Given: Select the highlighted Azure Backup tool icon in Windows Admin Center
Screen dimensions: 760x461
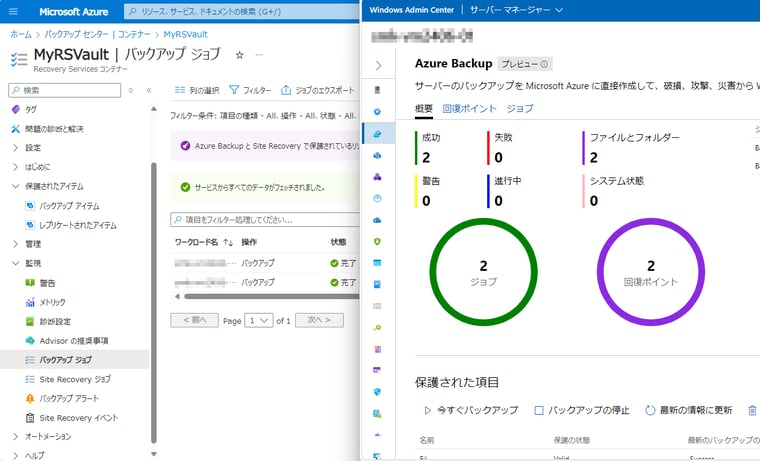Looking at the screenshot, I should click(377, 134).
